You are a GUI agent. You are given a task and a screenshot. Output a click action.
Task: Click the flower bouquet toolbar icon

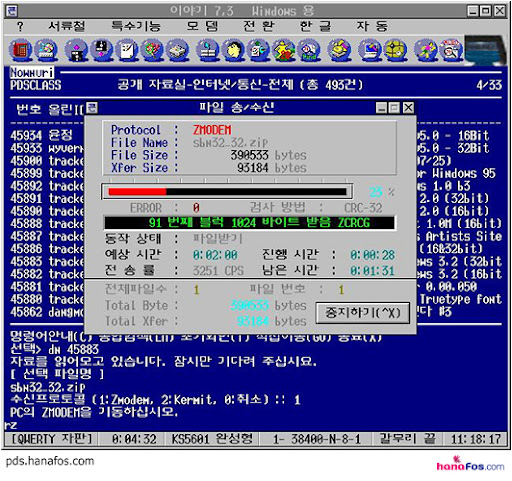152,50
